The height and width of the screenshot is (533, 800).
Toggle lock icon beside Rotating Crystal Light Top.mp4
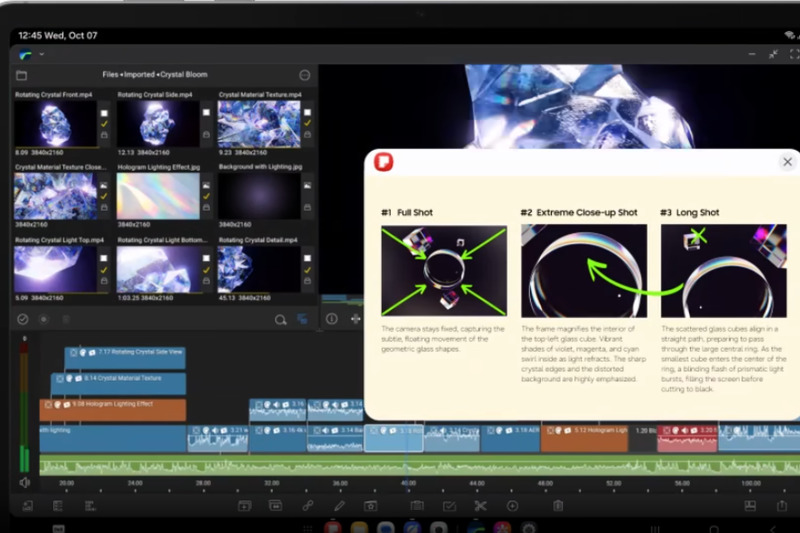point(104,281)
